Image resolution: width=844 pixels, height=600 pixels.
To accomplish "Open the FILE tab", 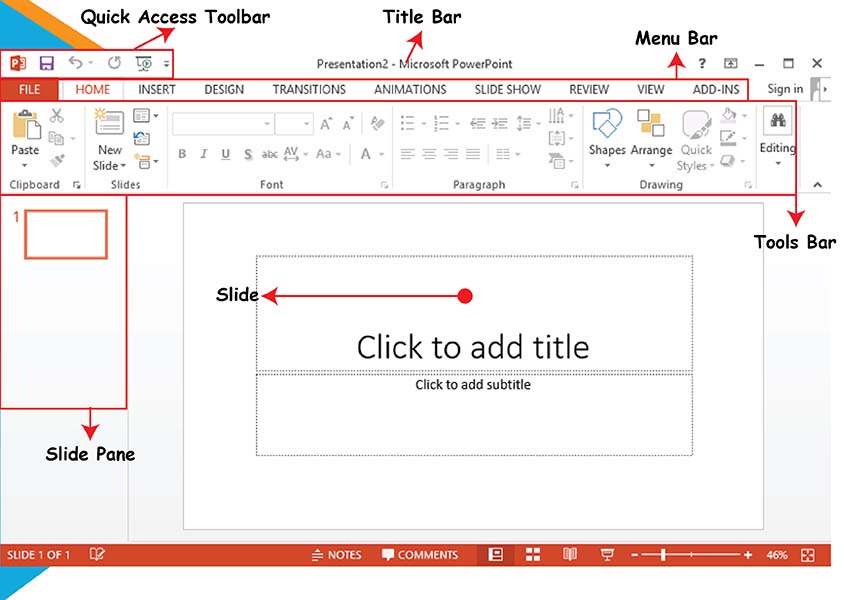I will [x=29, y=89].
